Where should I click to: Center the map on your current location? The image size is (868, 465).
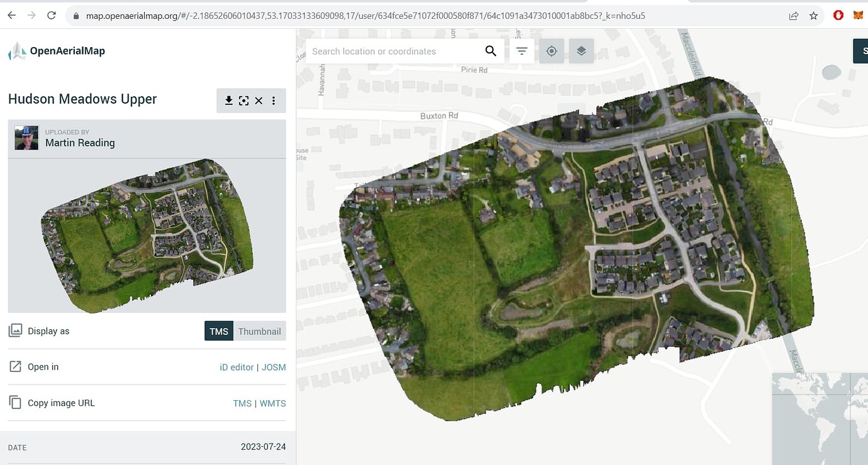coord(552,51)
